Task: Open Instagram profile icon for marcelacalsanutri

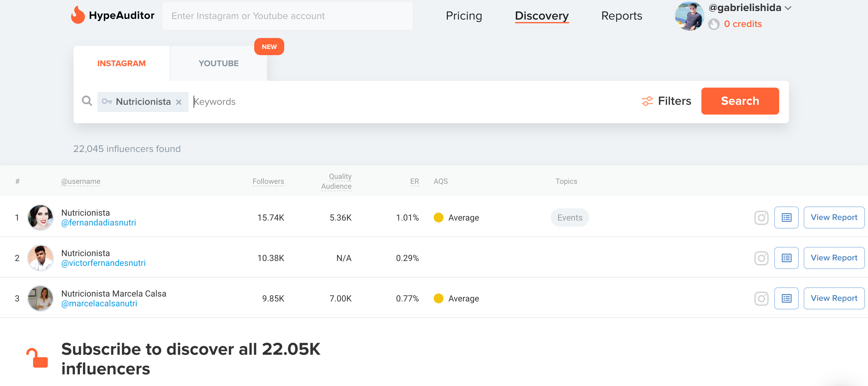Action: (x=761, y=298)
